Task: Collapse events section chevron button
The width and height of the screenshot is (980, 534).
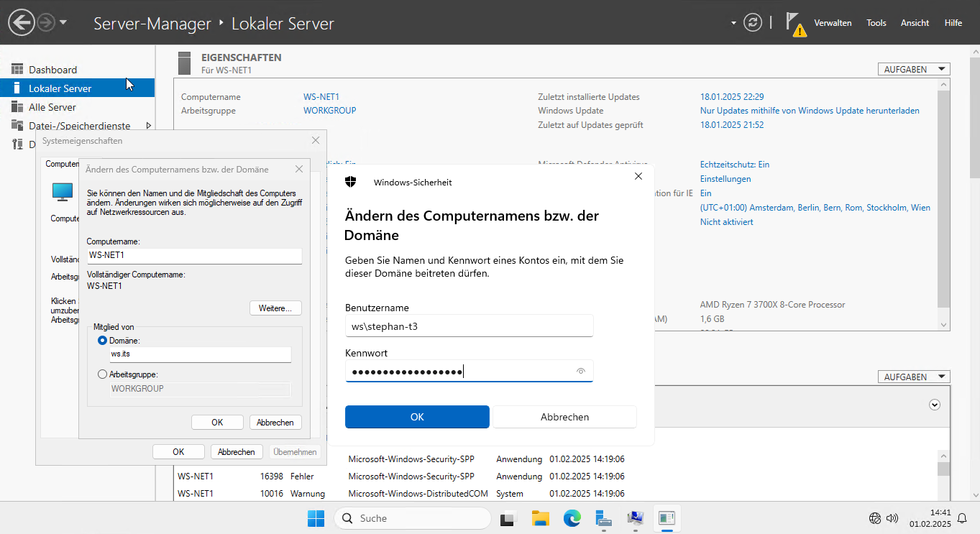Action: [935, 405]
